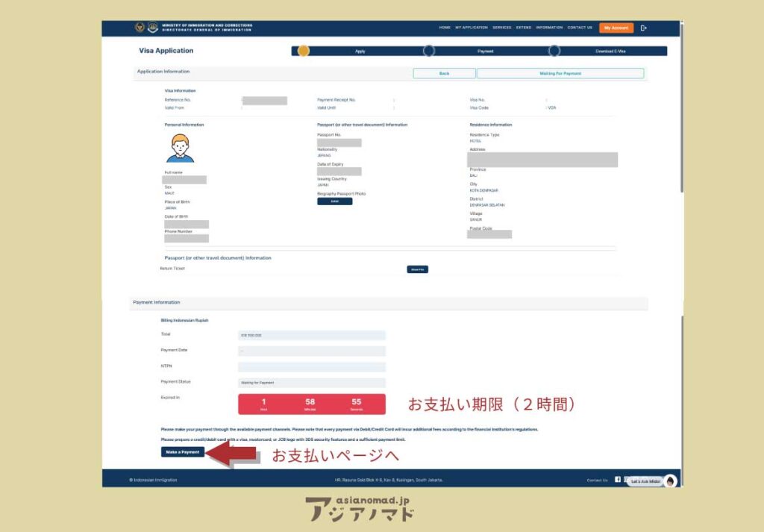
Task: Open the Facebook icon in the footer
Action: click(x=618, y=480)
